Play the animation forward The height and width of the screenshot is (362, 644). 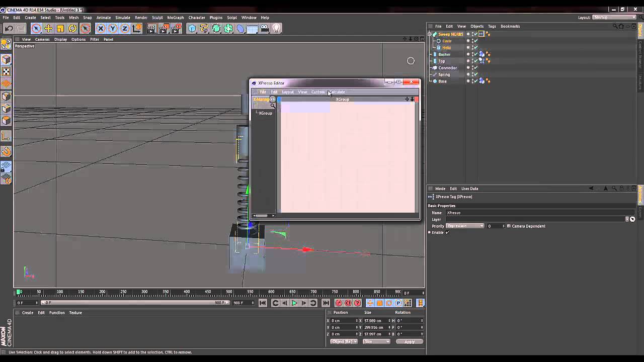pyautogui.click(x=294, y=303)
